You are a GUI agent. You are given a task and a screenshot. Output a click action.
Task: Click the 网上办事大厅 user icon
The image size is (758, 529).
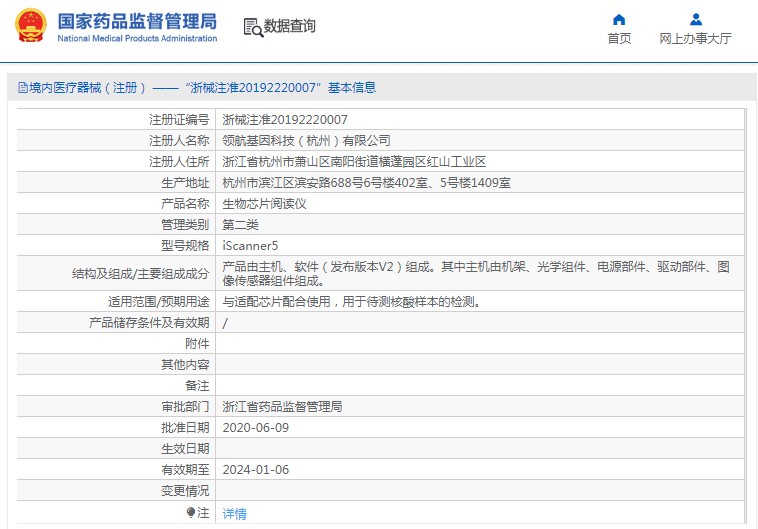[x=696, y=19]
